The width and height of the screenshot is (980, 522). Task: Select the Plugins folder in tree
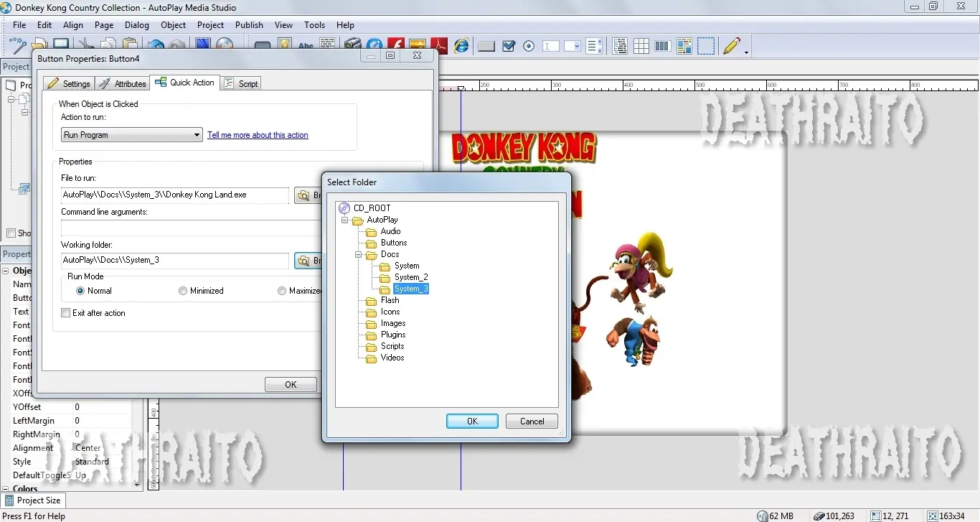click(393, 335)
